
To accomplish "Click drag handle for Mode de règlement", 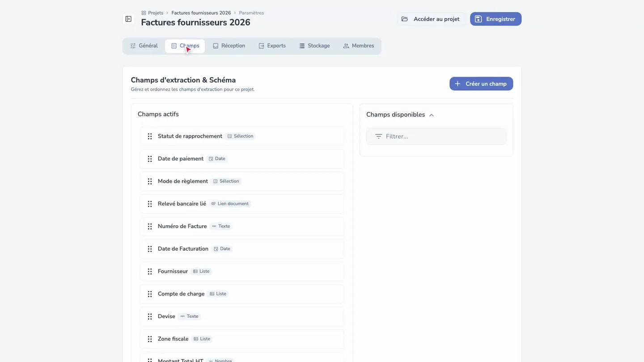I will pyautogui.click(x=150, y=181).
